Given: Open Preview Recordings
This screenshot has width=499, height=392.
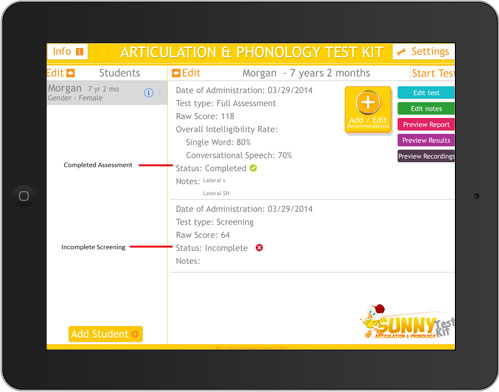Looking at the screenshot, I should [x=426, y=156].
